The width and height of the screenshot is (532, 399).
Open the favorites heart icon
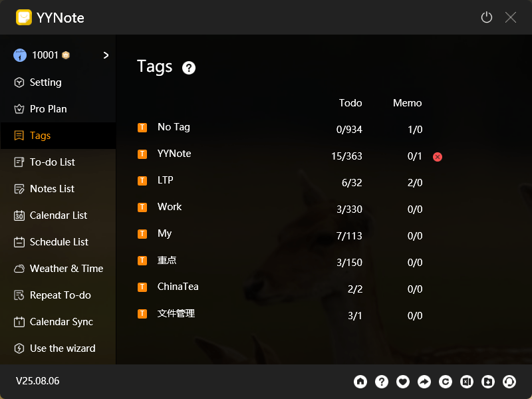tap(403, 382)
